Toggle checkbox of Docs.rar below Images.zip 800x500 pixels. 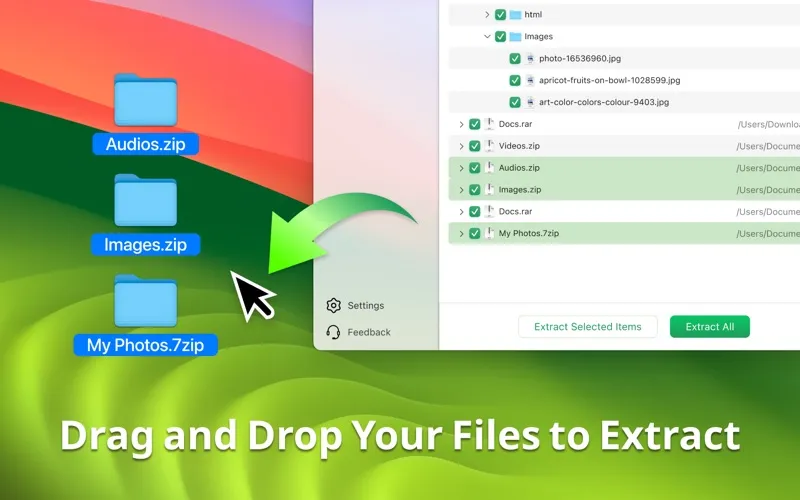(x=474, y=211)
